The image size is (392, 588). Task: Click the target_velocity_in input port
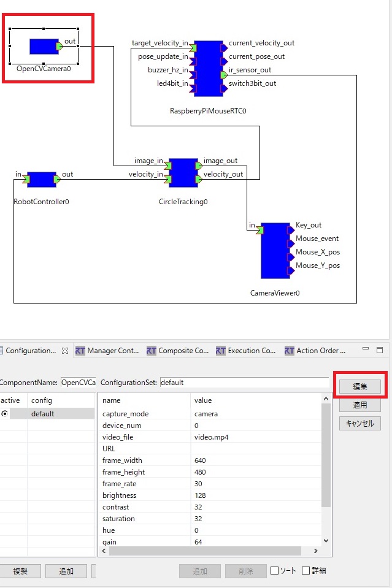tap(193, 48)
